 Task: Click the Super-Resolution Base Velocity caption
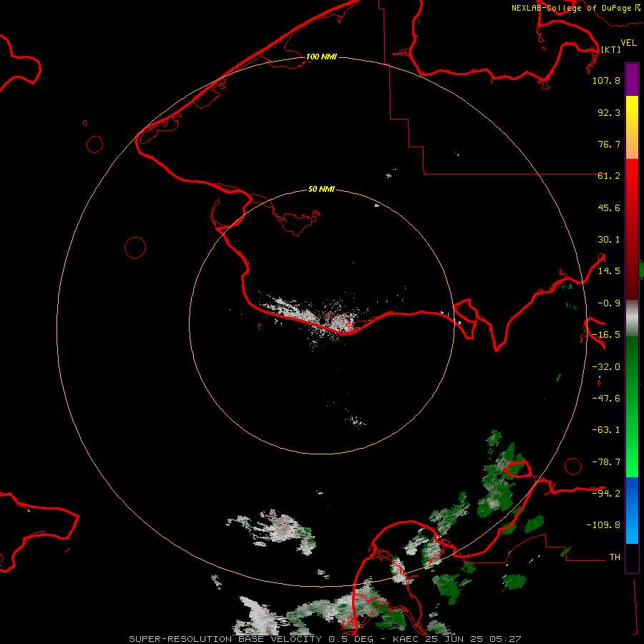tap(325, 639)
